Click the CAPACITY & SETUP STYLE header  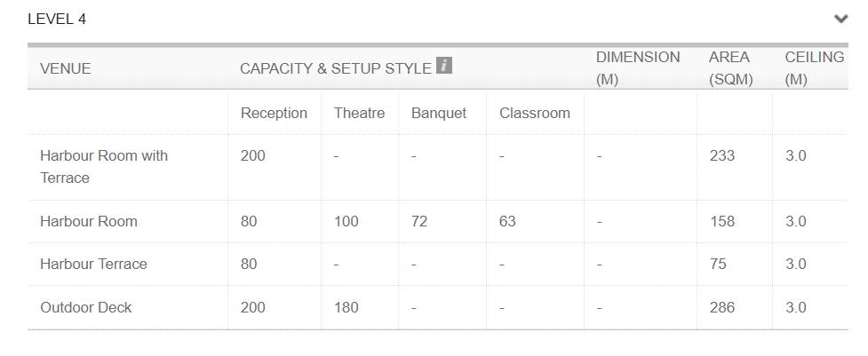[336, 68]
